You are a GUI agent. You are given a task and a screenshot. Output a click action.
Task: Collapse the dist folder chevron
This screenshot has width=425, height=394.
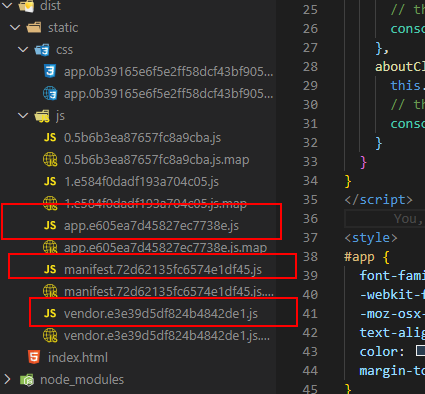pos(7,5)
